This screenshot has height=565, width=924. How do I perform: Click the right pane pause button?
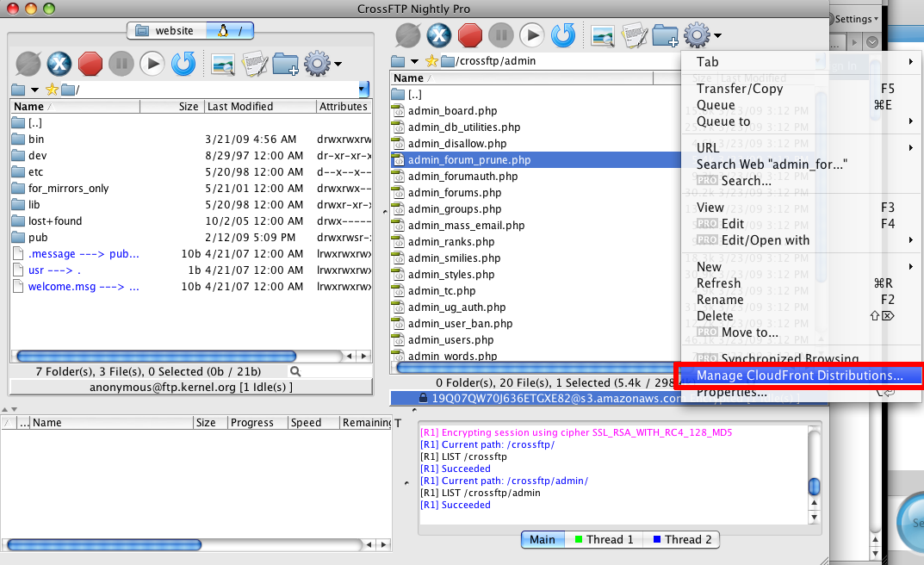tap(501, 35)
